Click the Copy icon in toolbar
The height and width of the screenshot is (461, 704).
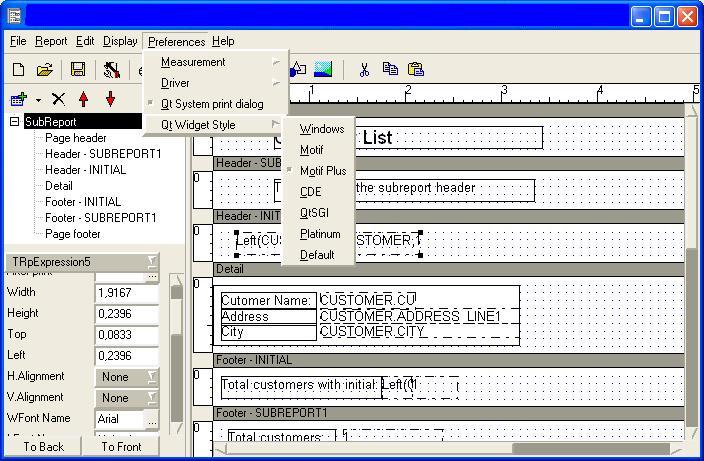[390, 69]
